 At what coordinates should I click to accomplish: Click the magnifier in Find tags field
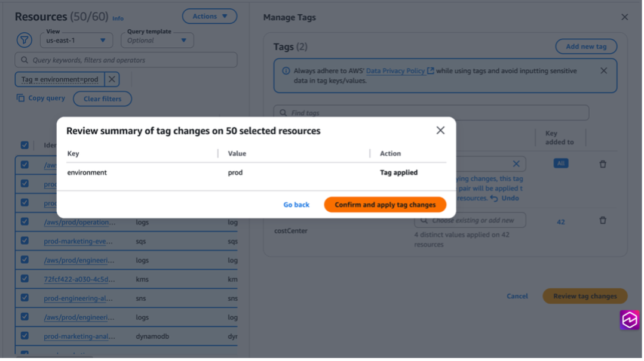[x=281, y=112]
